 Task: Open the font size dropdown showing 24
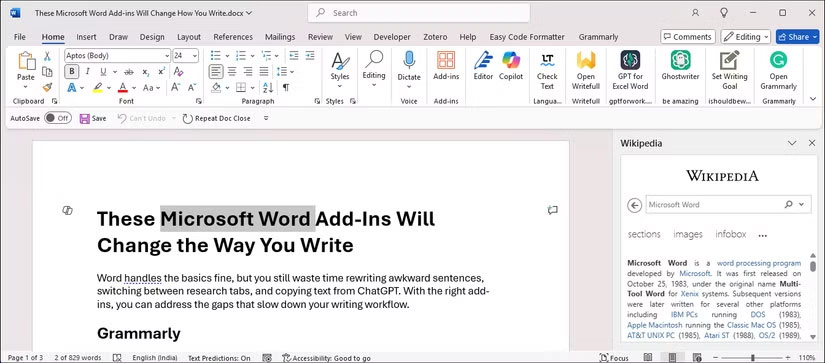click(195, 55)
